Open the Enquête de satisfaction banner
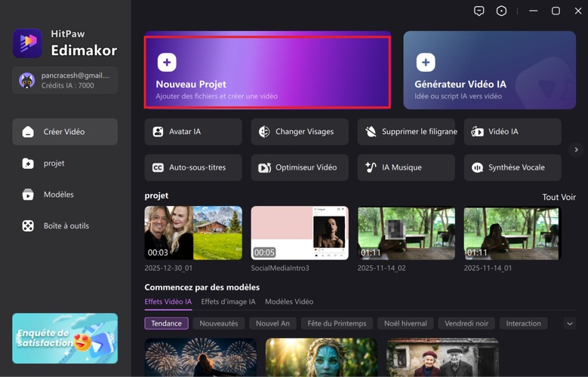Viewport: 588px width, 377px height. (x=65, y=339)
